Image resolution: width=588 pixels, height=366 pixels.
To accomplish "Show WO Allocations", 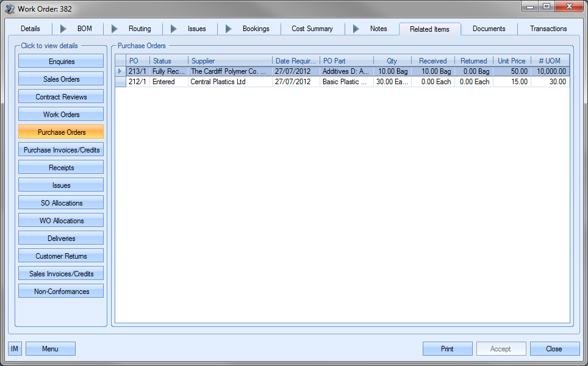I will tap(61, 221).
